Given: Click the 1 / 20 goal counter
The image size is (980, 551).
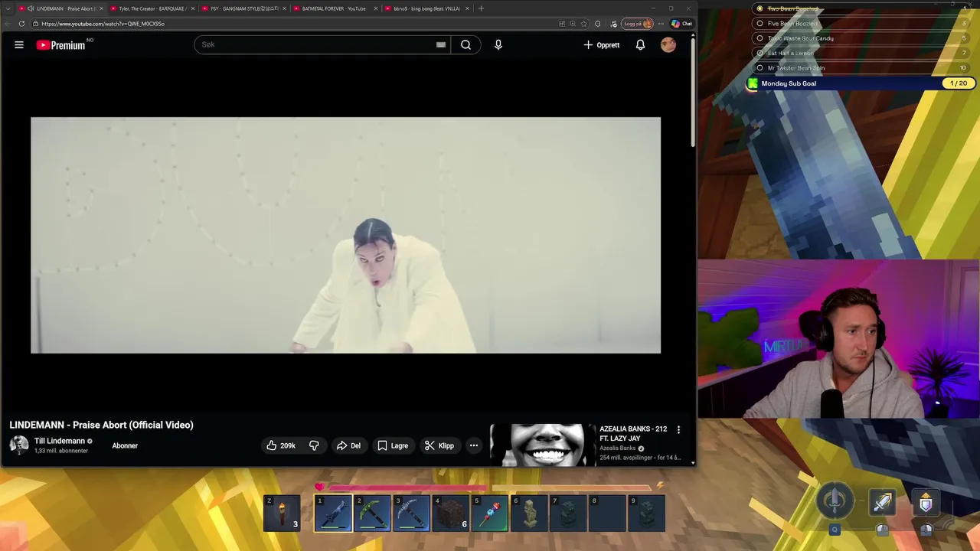Looking at the screenshot, I should click(958, 83).
